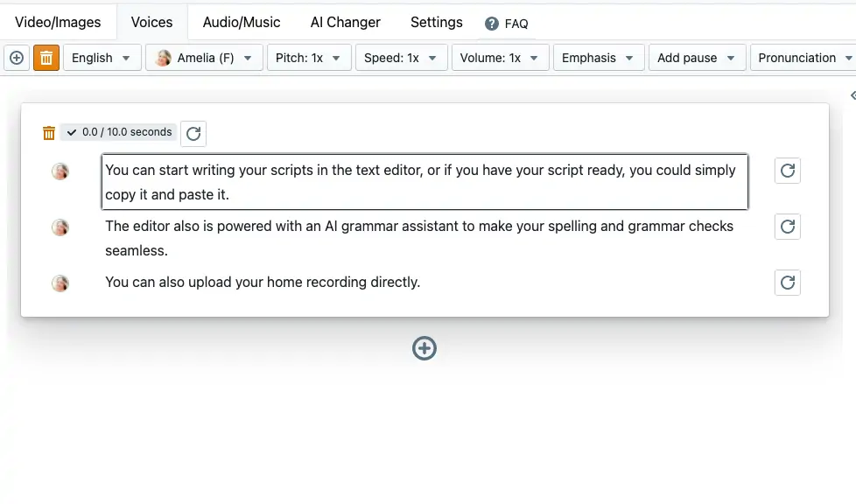Click the text of the home recording line
The width and height of the screenshot is (856, 504).
click(263, 282)
